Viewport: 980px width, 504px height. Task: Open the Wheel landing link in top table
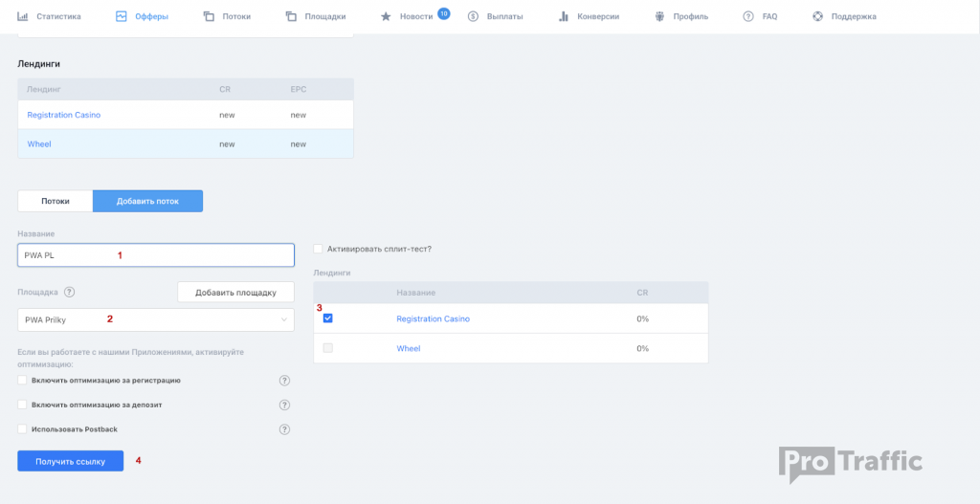click(x=39, y=144)
